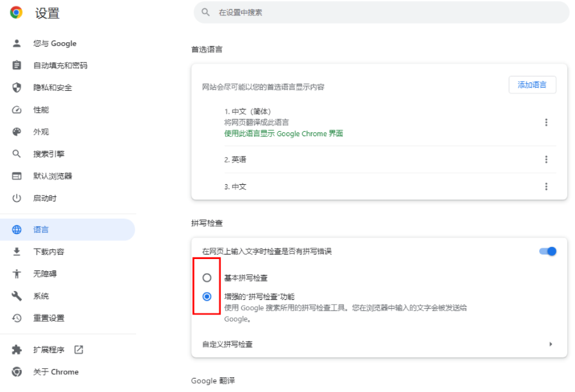The image size is (575, 392).
Task: Click the 添加语言 button
Action: (532, 84)
